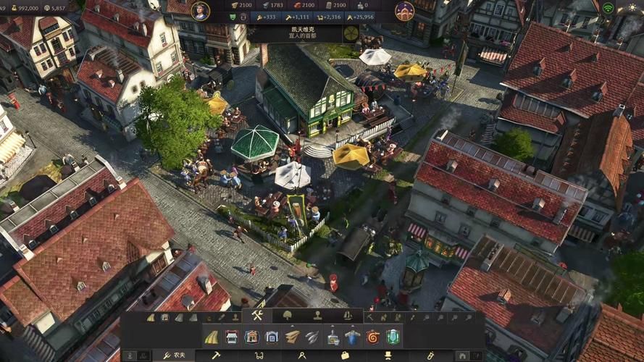
Task: Click the ship wheel icon beside city name
Action: [351, 33]
